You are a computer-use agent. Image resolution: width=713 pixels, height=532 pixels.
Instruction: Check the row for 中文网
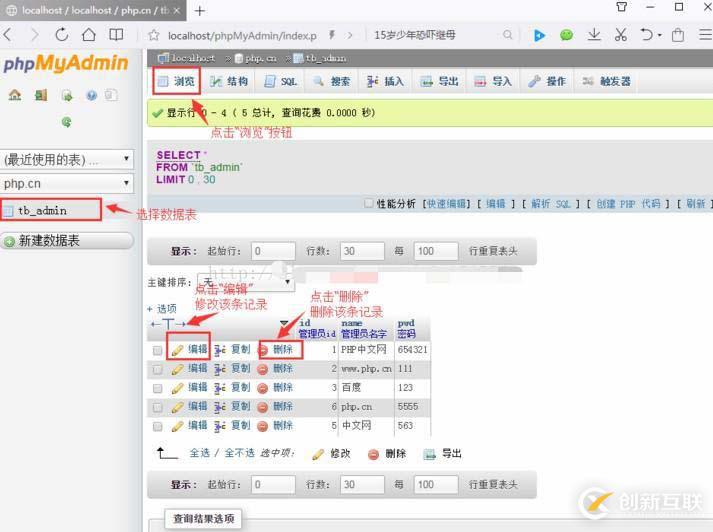pyautogui.click(x=157, y=427)
